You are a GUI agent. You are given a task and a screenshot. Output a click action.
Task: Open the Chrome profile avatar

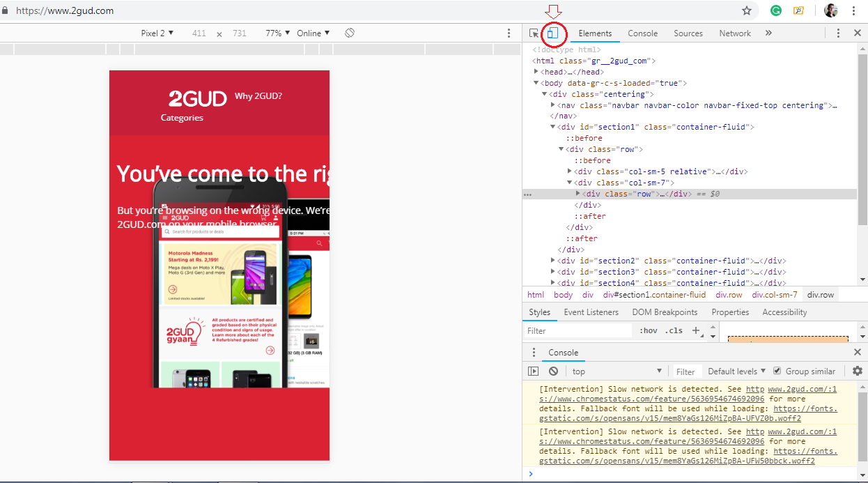pos(830,10)
